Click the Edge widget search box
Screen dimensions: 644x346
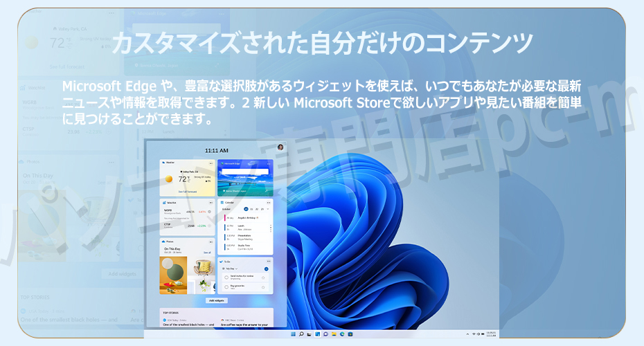(245, 172)
